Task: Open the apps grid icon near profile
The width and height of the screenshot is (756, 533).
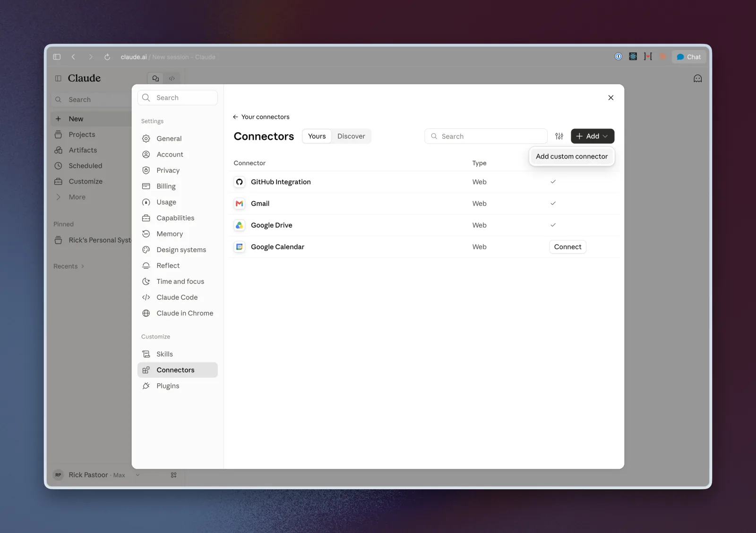Action: (173, 475)
